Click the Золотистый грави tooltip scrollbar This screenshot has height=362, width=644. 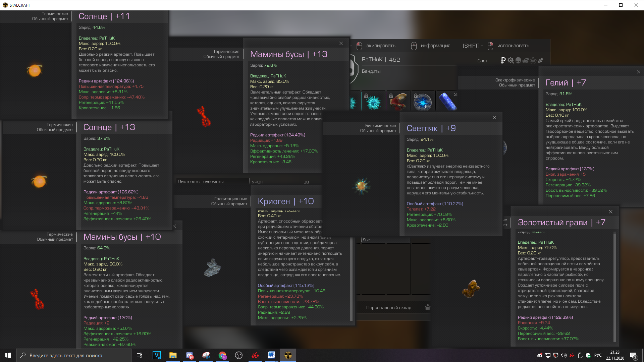point(615,287)
